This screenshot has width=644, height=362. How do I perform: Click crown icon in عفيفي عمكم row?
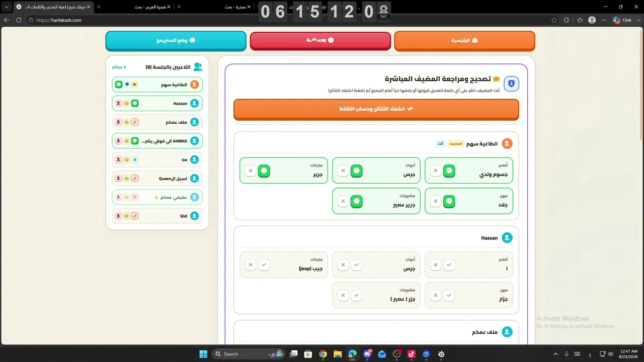click(127, 197)
